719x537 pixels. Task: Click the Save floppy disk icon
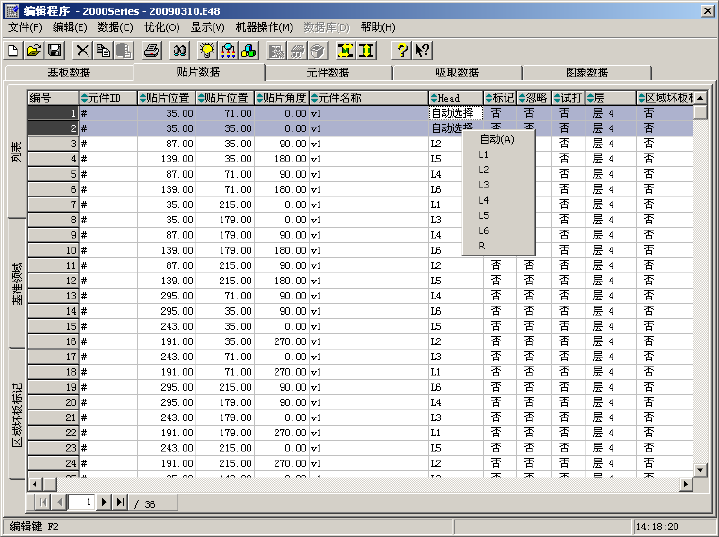tap(54, 50)
